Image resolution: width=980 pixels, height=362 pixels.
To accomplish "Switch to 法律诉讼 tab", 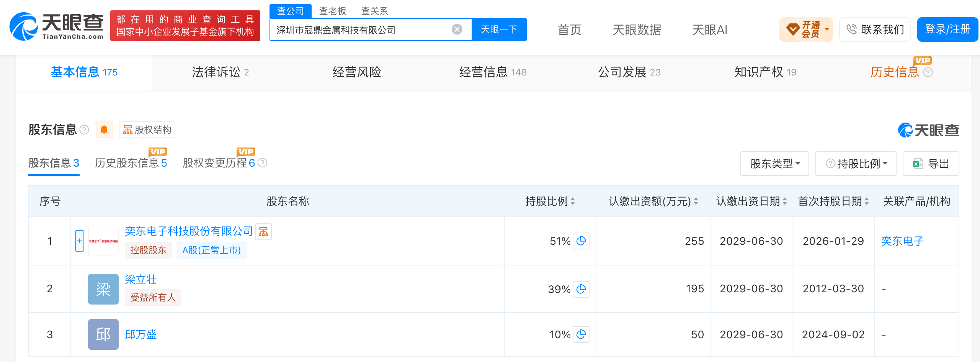I will [x=220, y=72].
